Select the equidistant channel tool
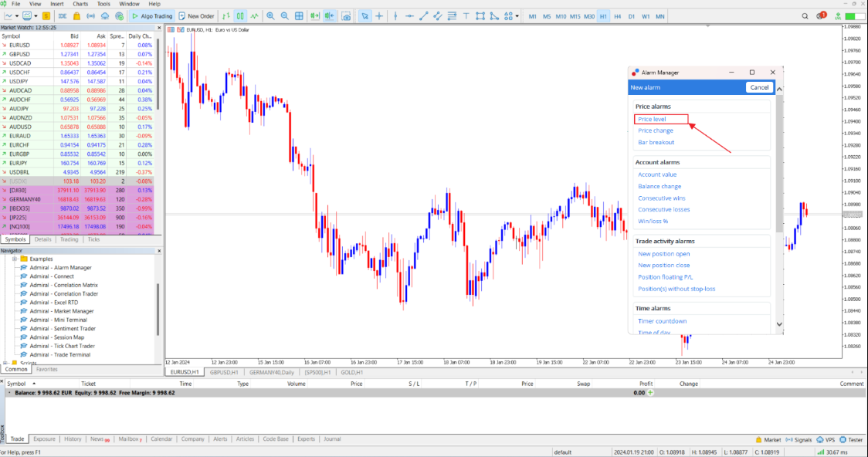 (x=437, y=16)
